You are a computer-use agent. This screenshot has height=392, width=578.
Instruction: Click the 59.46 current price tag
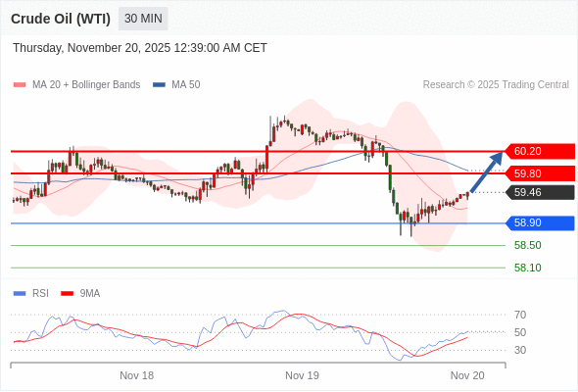pyautogui.click(x=540, y=192)
